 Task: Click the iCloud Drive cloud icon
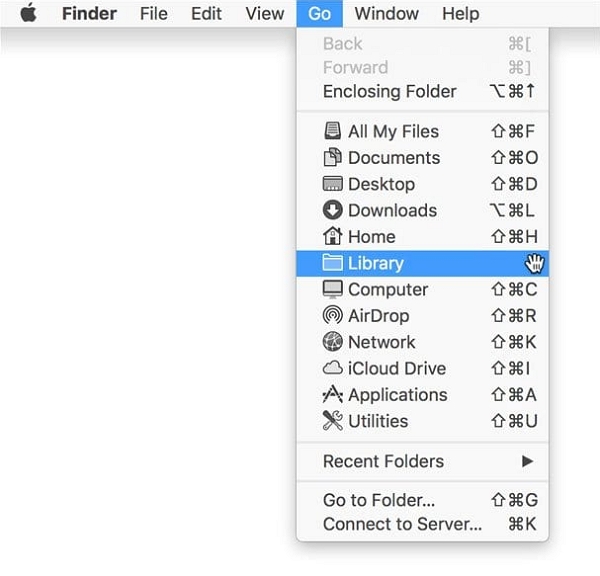click(332, 368)
